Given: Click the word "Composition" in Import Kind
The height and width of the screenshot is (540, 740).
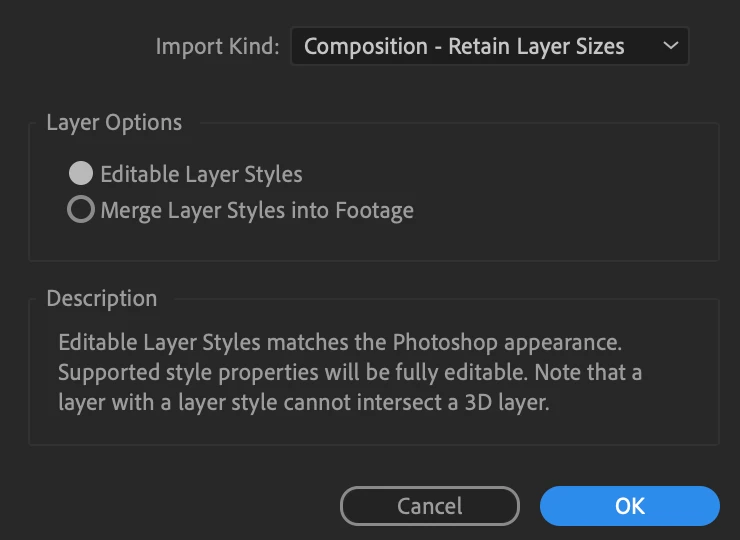Looking at the screenshot, I should tap(363, 46).
